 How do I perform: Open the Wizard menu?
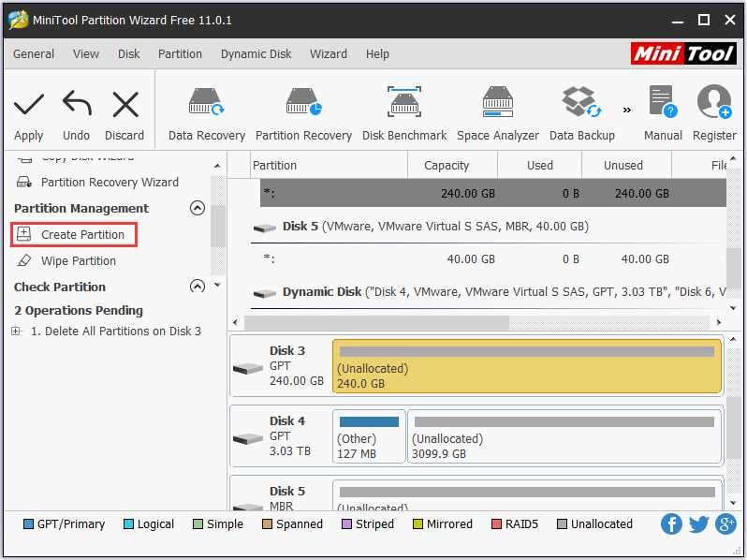point(329,54)
